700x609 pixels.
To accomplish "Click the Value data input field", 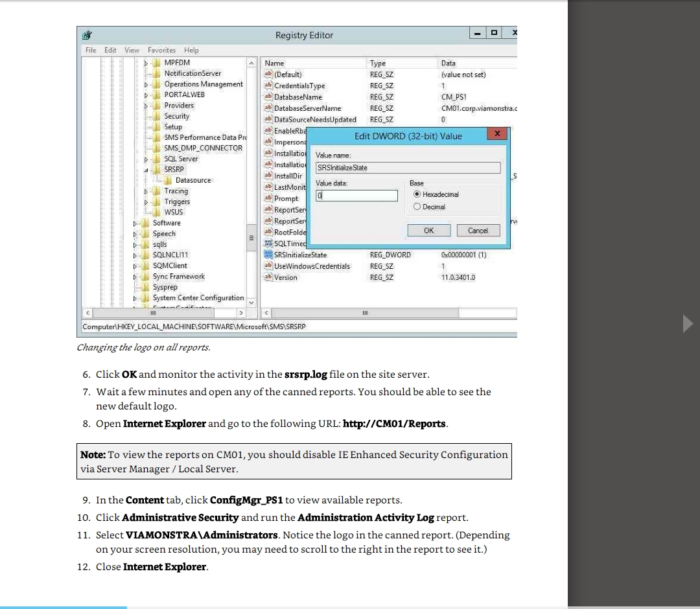I will click(x=356, y=196).
